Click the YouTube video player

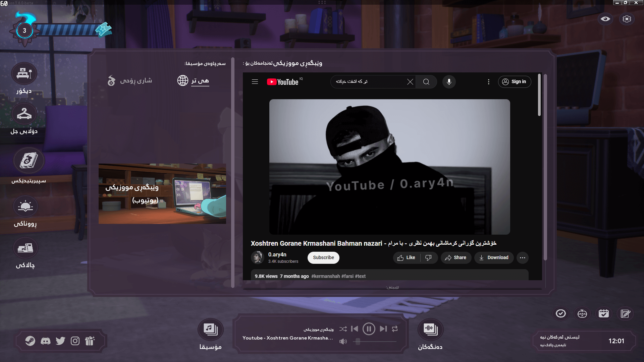coord(390,167)
